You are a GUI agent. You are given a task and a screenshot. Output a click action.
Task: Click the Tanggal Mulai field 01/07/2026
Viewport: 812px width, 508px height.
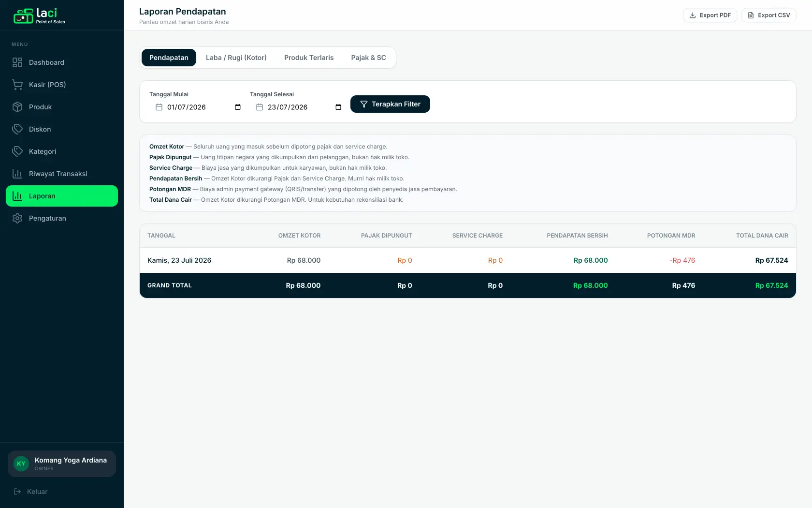(198, 107)
